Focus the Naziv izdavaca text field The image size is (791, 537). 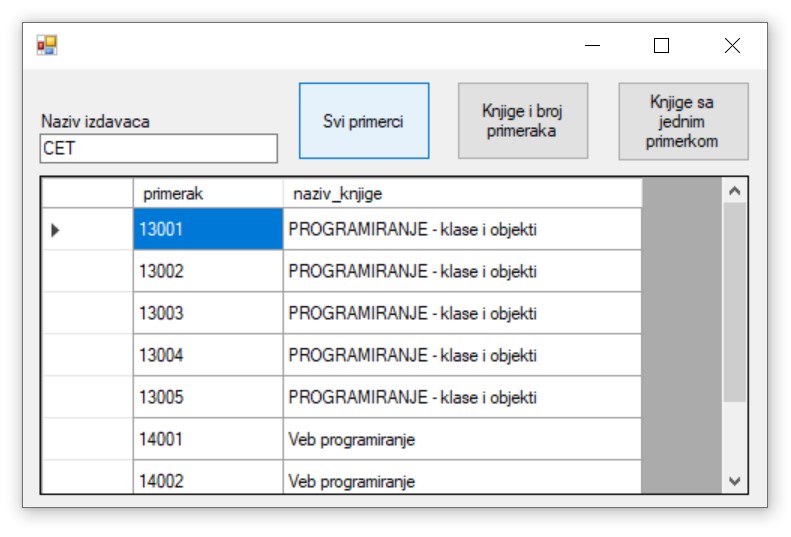tap(158, 149)
